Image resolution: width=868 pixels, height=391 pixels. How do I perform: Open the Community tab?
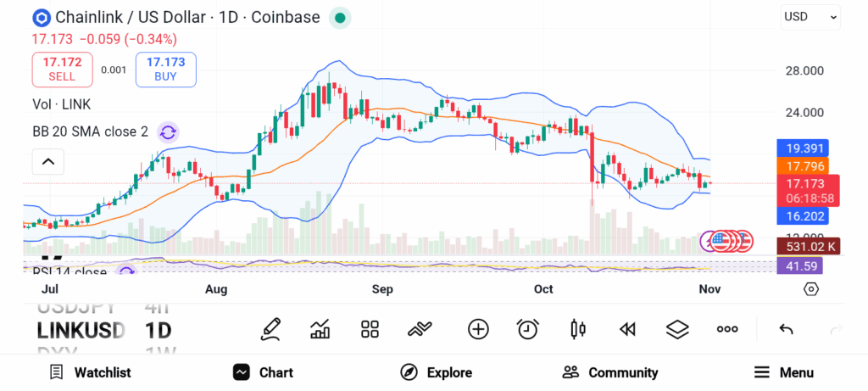click(x=610, y=372)
